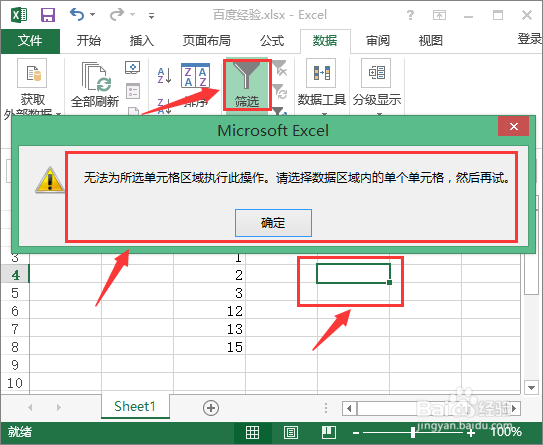Save the workbook with the floppy icon
Image resolution: width=543 pixels, height=445 pixels.
(48, 15)
